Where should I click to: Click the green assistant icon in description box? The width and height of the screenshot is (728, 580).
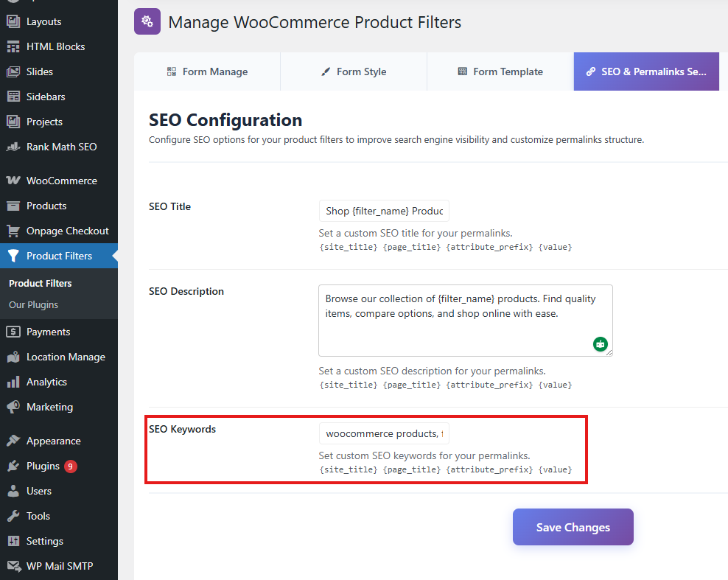tap(601, 344)
